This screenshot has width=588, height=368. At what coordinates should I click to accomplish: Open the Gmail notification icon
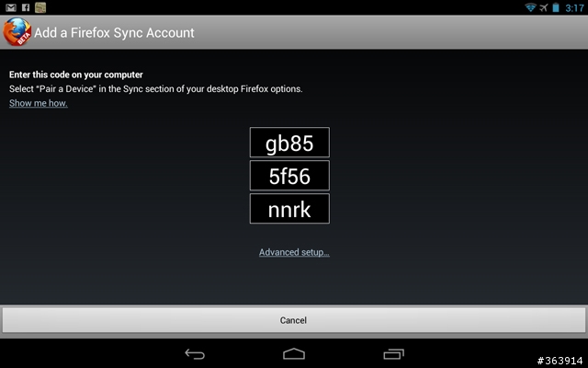(x=11, y=7)
